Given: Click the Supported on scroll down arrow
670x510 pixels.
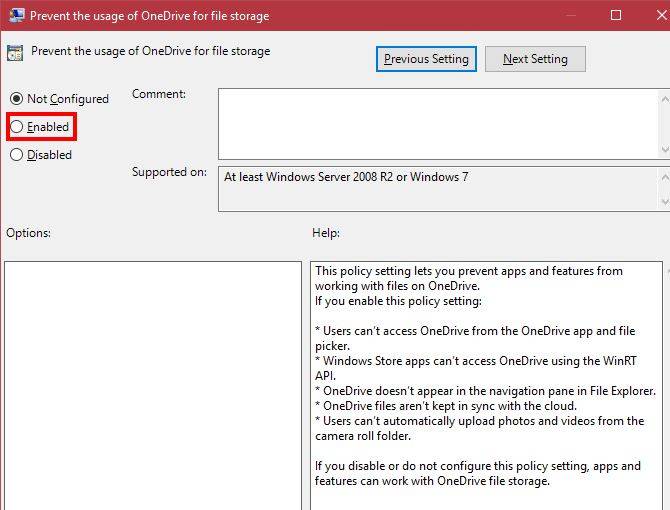Looking at the screenshot, I should pos(665,201).
